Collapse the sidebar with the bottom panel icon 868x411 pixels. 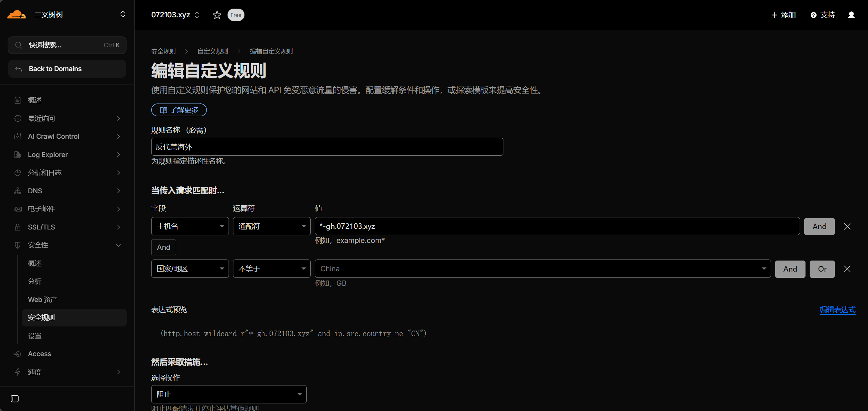pyautogui.click(x=15, y=399)
